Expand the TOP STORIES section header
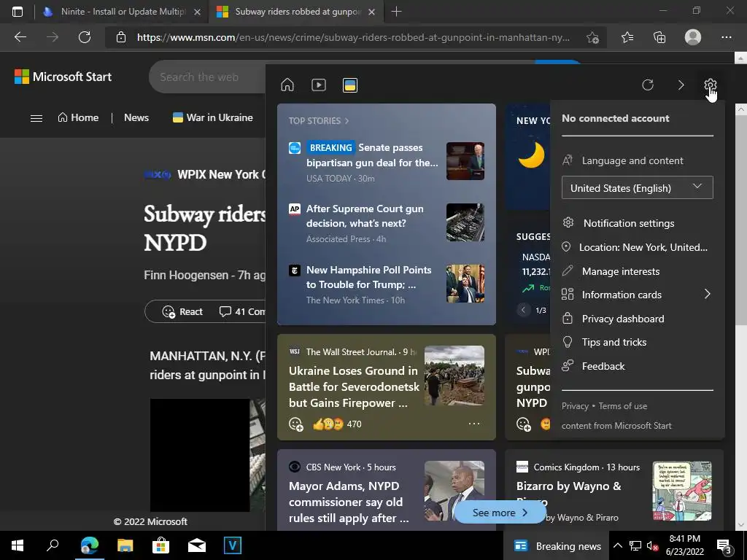Viewport: 747px width, 560px height. (x=319, y=121)
